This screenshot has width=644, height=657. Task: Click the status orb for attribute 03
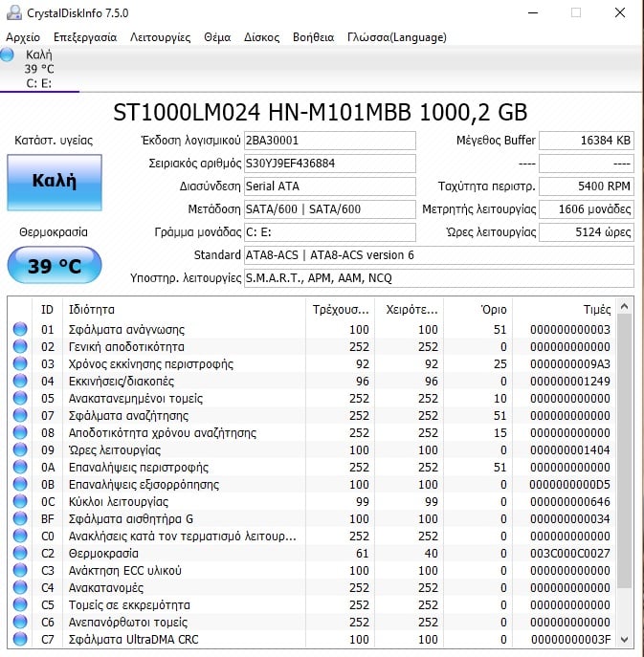pos(20,363)
